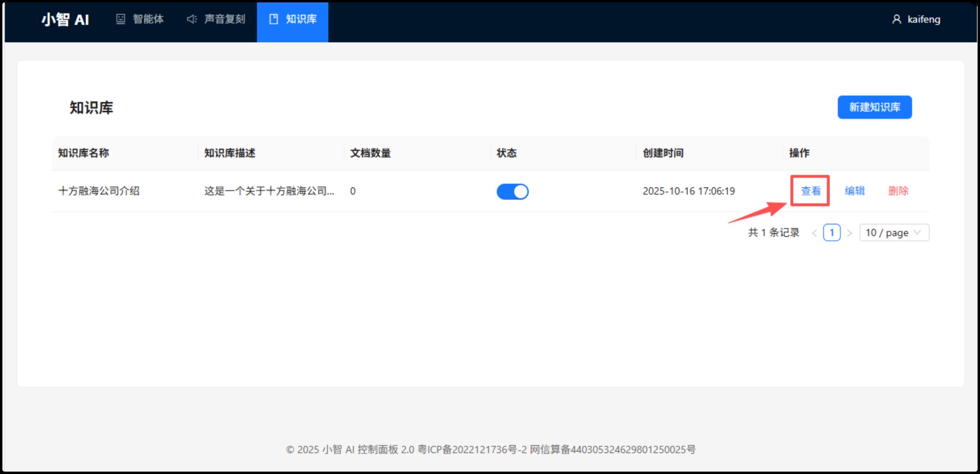Click the 知识库 book icon in navbar
The image size is (980, 474).
click(x=274, y=19)
